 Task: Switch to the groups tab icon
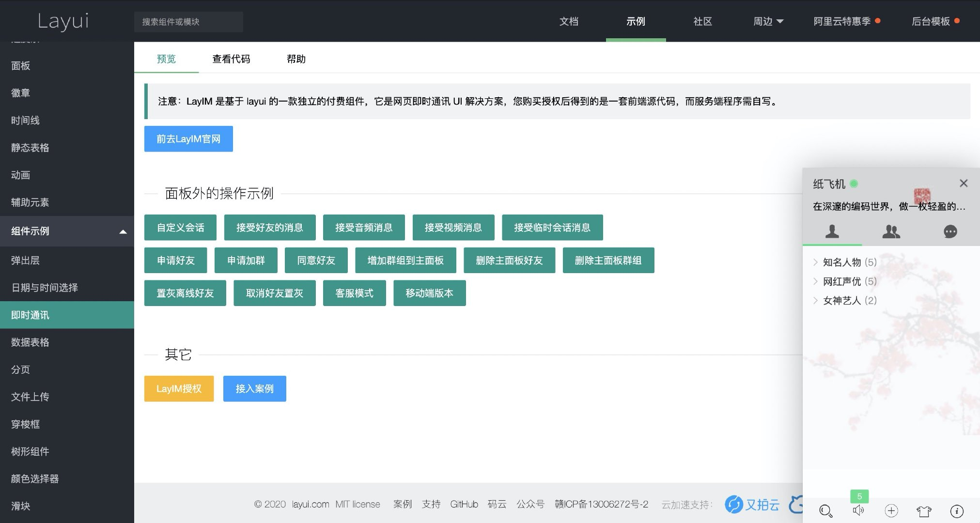[891, 231]
